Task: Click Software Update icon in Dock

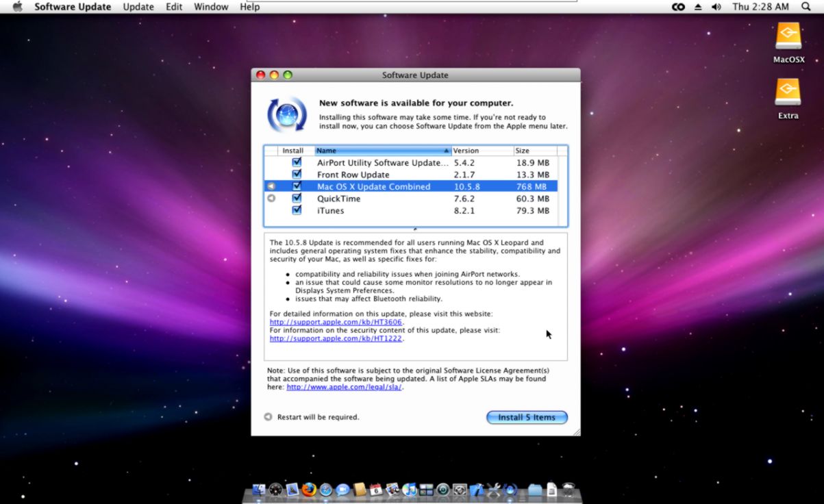Action: (510, 490)
